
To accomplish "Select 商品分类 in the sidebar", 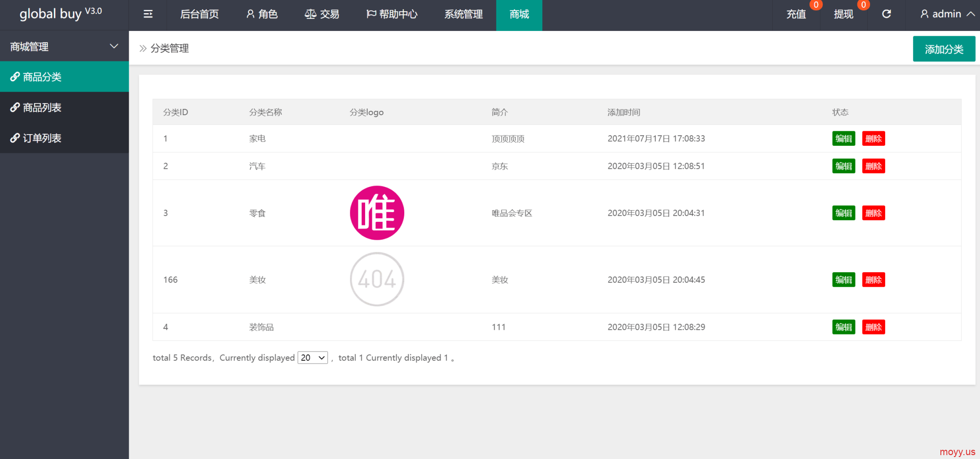I will [42, 77].
